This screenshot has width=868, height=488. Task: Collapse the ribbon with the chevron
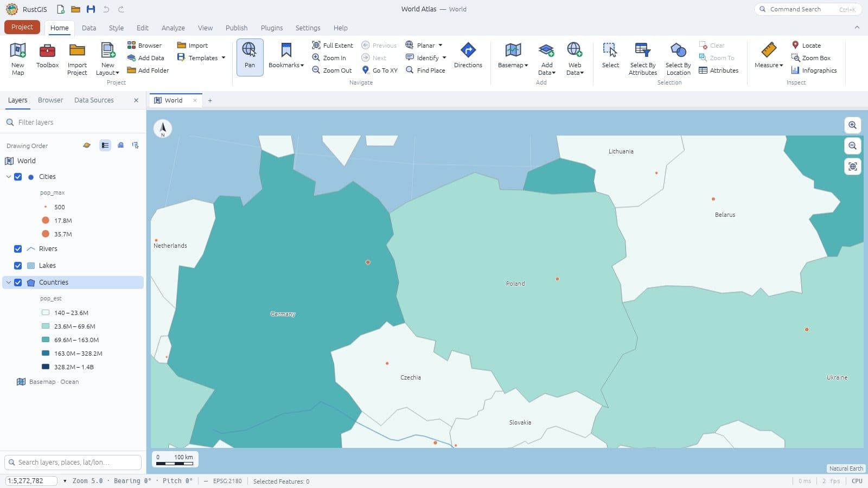(857, 27)
